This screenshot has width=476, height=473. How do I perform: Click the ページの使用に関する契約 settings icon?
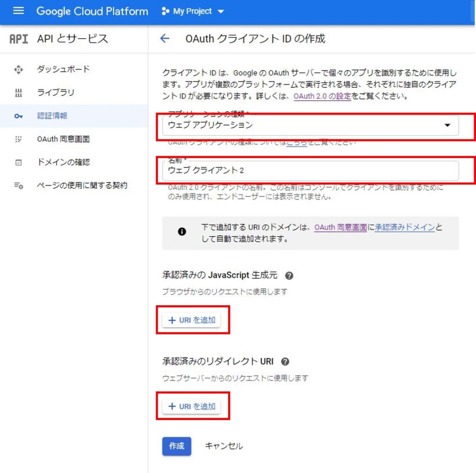click(19, 186)
